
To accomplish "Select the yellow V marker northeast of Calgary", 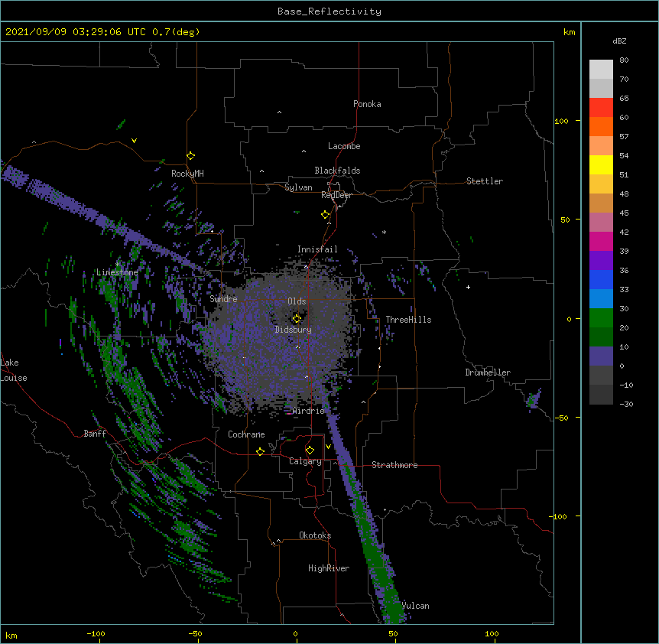I will click(x=328, y=447).
